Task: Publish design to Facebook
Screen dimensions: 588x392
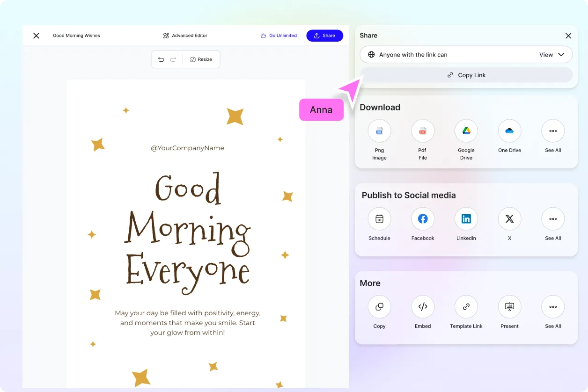Action: click(x=422, y=218)
